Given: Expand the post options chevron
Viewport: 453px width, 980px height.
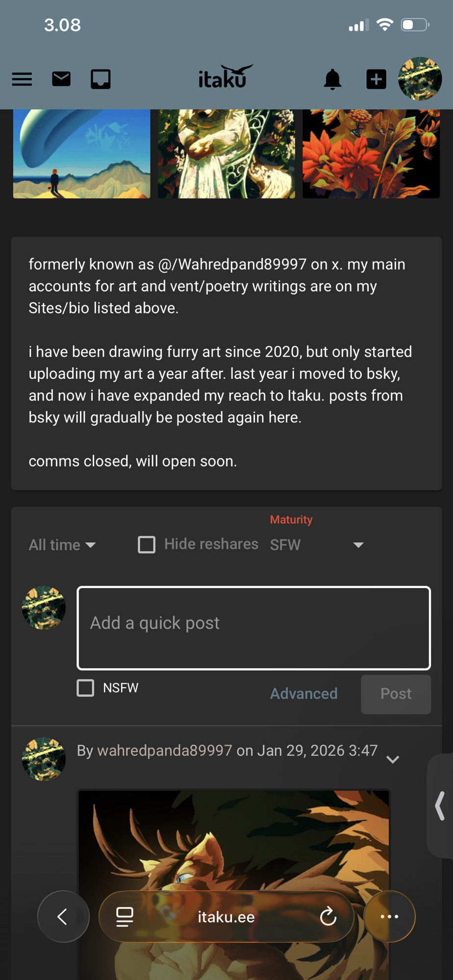Looking at the screenshot, I should (393, 759).
